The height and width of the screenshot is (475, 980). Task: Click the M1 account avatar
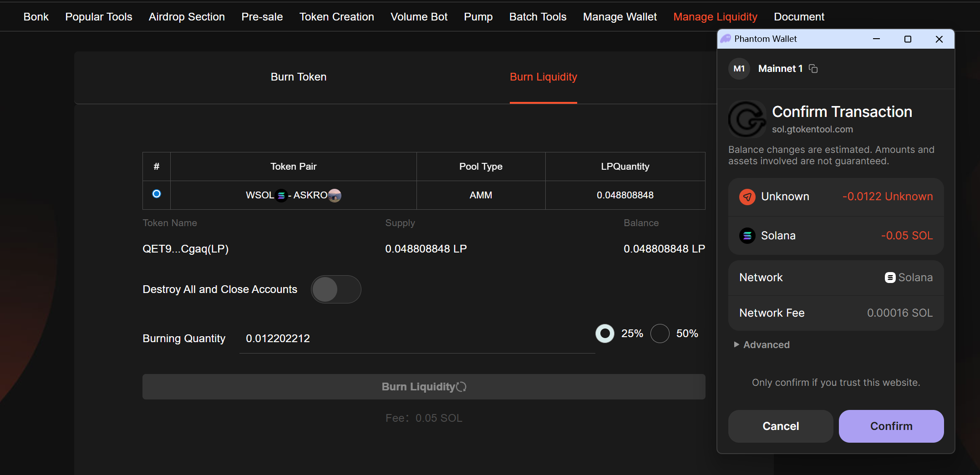739,69
